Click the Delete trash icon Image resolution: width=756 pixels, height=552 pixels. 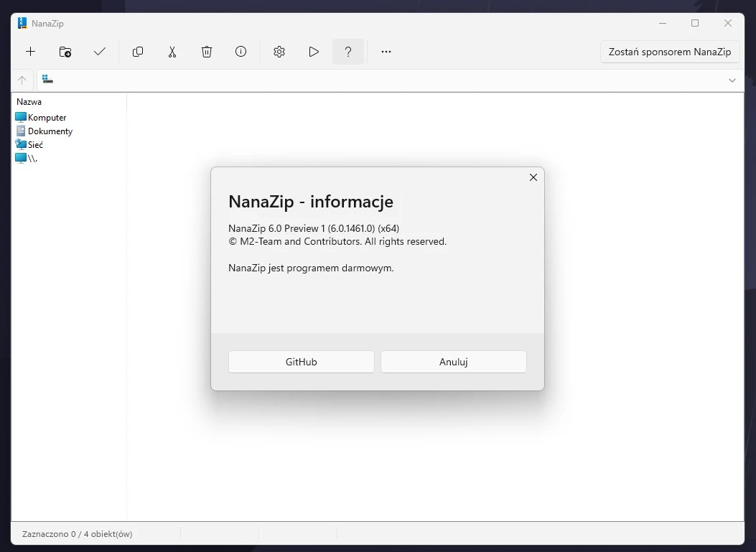coord(206,52)
